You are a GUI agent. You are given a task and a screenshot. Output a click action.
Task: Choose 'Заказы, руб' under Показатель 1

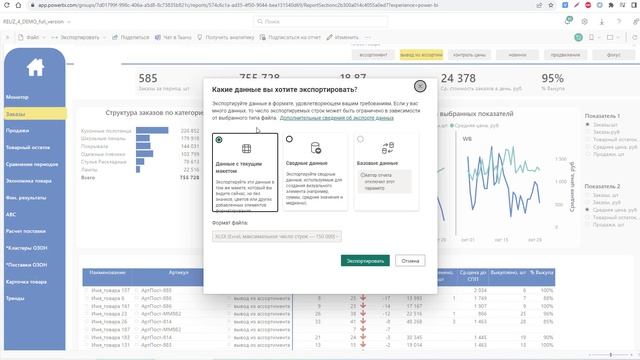point(602,132)
